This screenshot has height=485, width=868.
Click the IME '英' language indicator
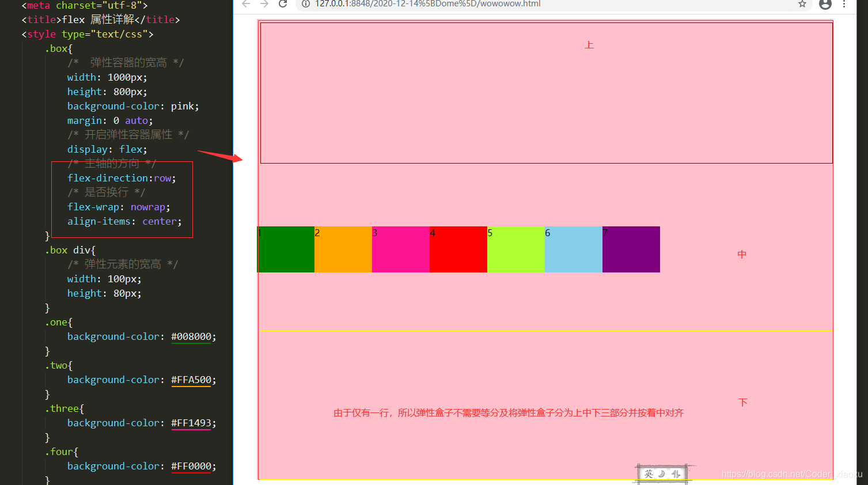649,474
